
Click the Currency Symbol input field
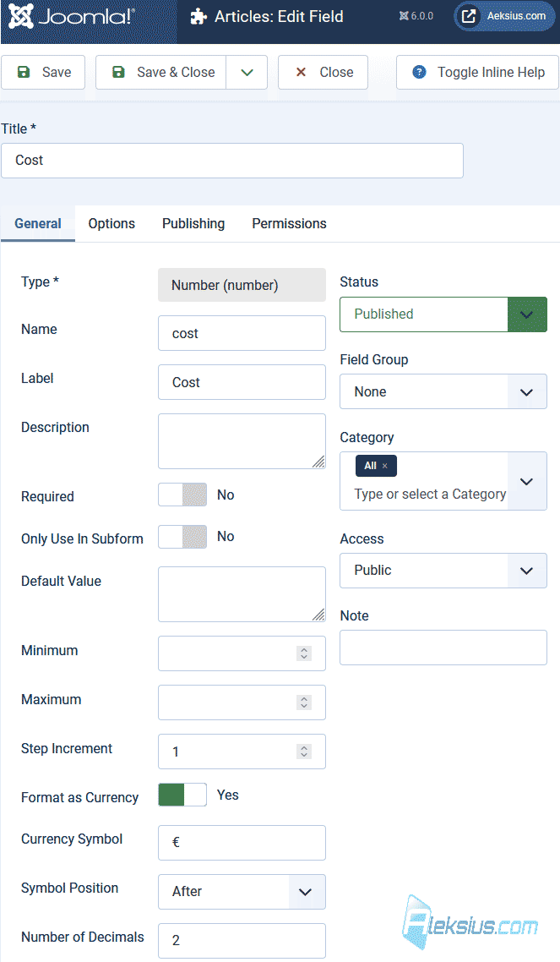[242, 843]
